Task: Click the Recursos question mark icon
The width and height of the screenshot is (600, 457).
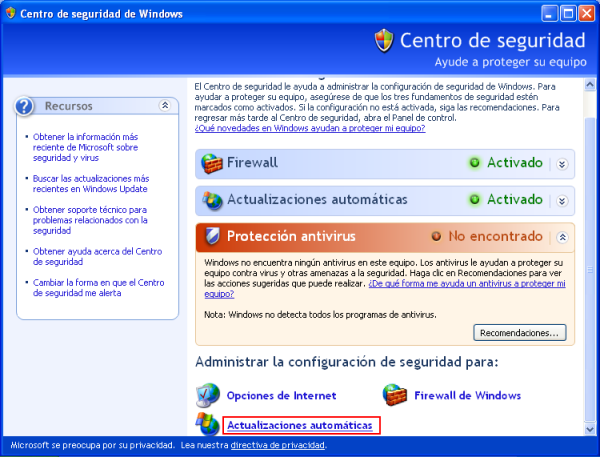Action: [27, 106]
